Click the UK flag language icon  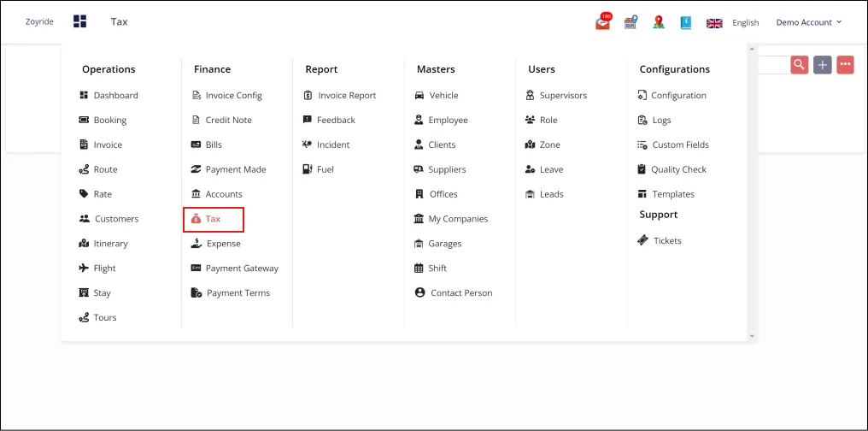click(715, 23)
